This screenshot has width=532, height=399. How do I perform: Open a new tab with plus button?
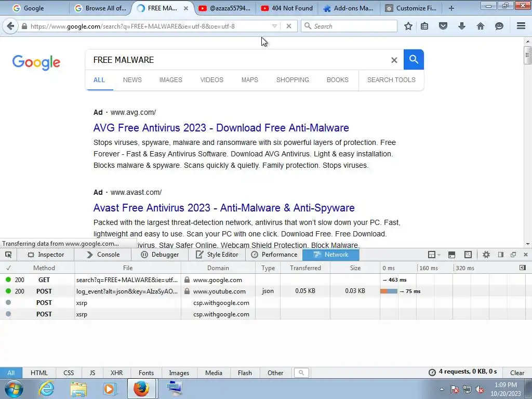[x=451, y=8]
